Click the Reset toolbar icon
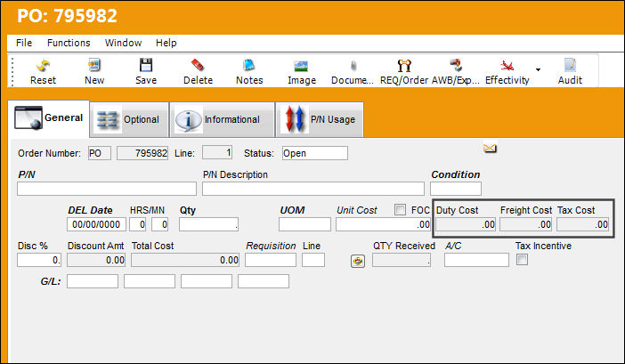625x364 pixels. [43, 66]
